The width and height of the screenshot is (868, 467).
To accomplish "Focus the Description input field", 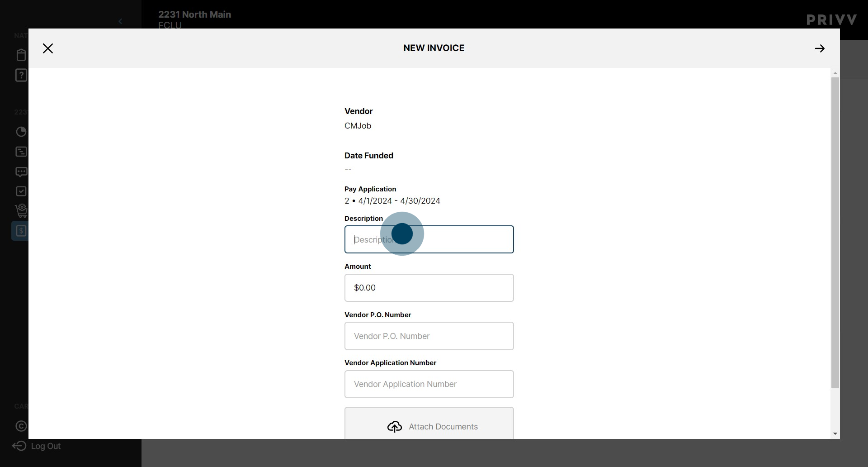I will (429, 239).
